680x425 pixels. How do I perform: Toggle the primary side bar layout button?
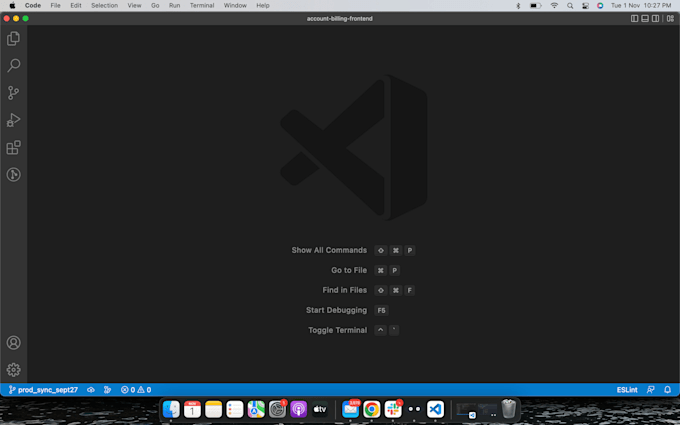[635, 18]
